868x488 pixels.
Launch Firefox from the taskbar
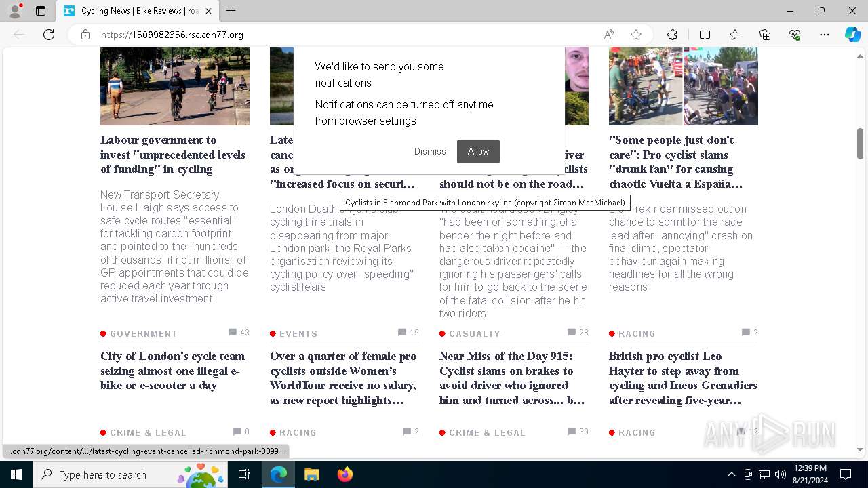click(x=345, y=474)
